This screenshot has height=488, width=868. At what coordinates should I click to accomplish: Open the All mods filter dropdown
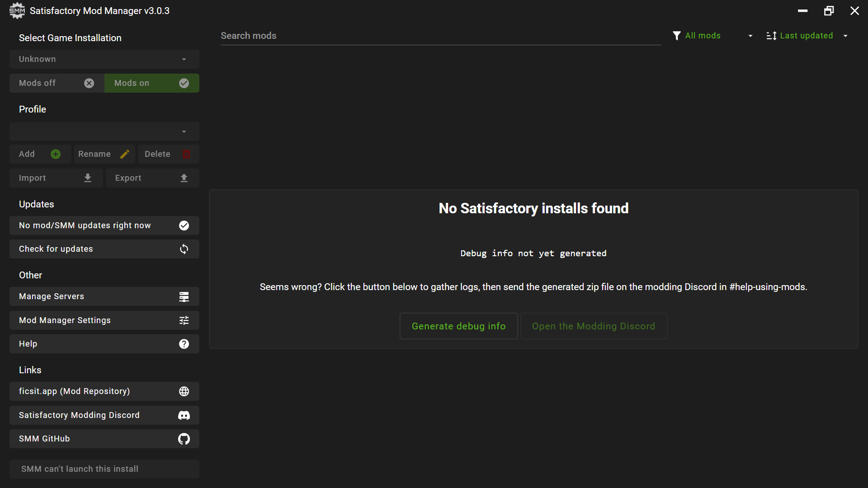point(713,36)
